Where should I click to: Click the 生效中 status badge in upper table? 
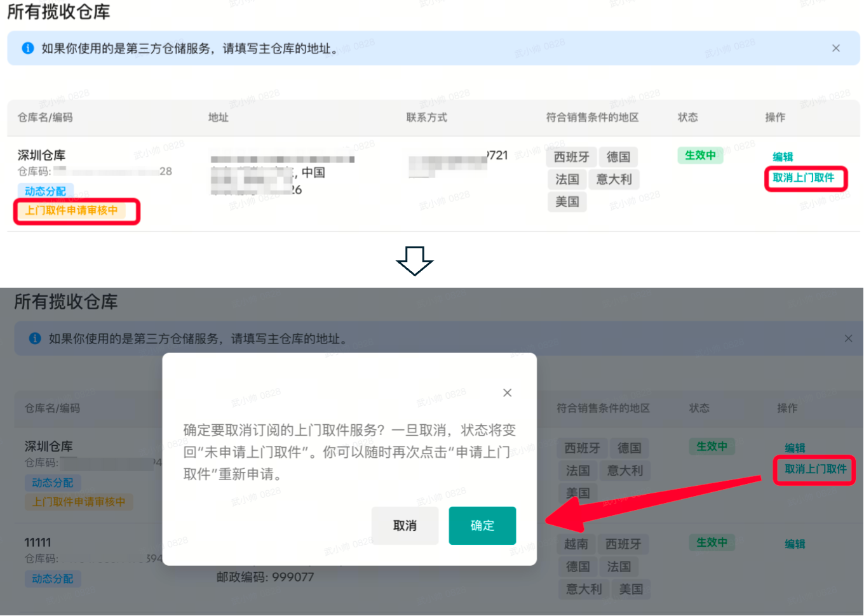[x=700, y=155]
